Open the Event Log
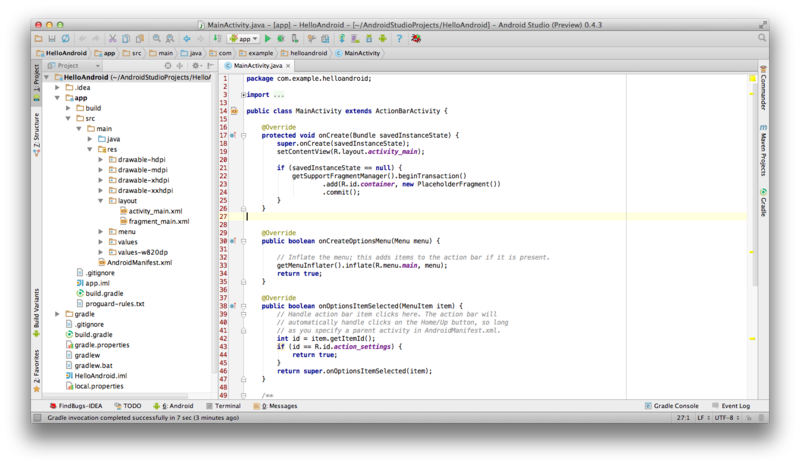 point(731,406)
